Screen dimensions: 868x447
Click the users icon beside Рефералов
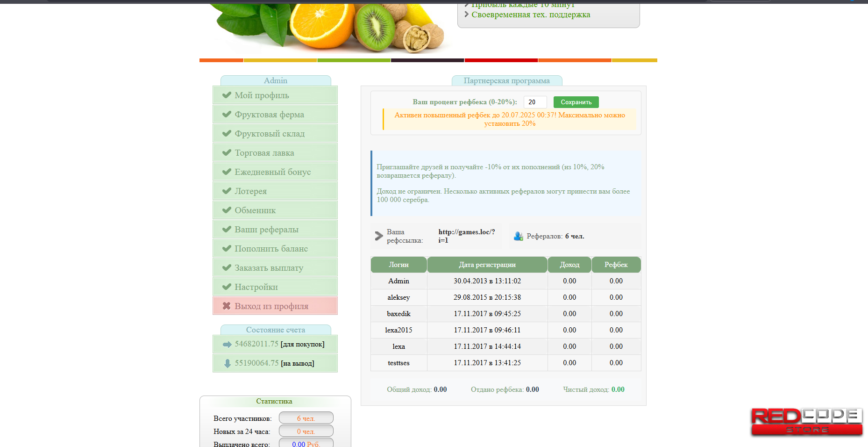tap(518, 236)
